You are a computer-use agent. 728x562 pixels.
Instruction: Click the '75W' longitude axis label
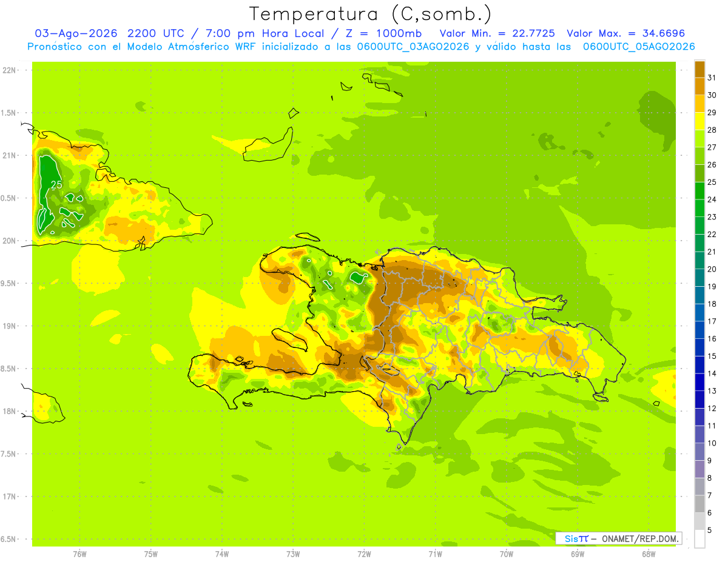[151, 554]
